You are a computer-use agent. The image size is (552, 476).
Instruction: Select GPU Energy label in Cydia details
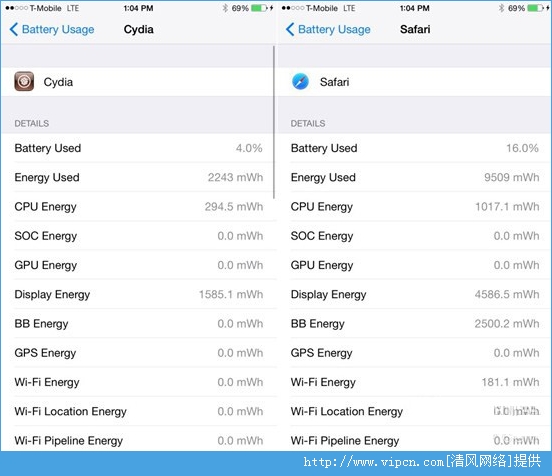(46, 265)
